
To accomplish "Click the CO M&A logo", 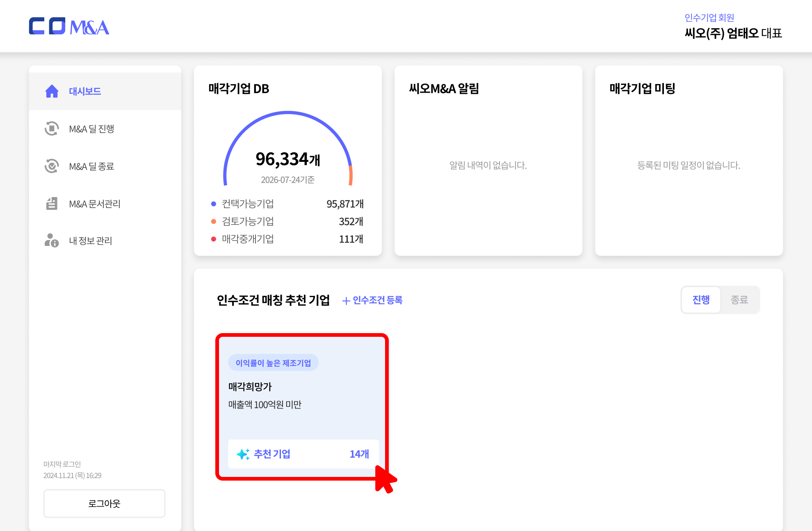I will coord(69,26).
